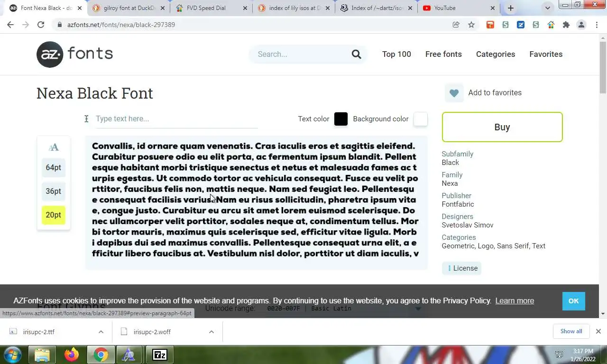Open Learn more cookie link
This screenshot has height=364, width=607.
515,300
